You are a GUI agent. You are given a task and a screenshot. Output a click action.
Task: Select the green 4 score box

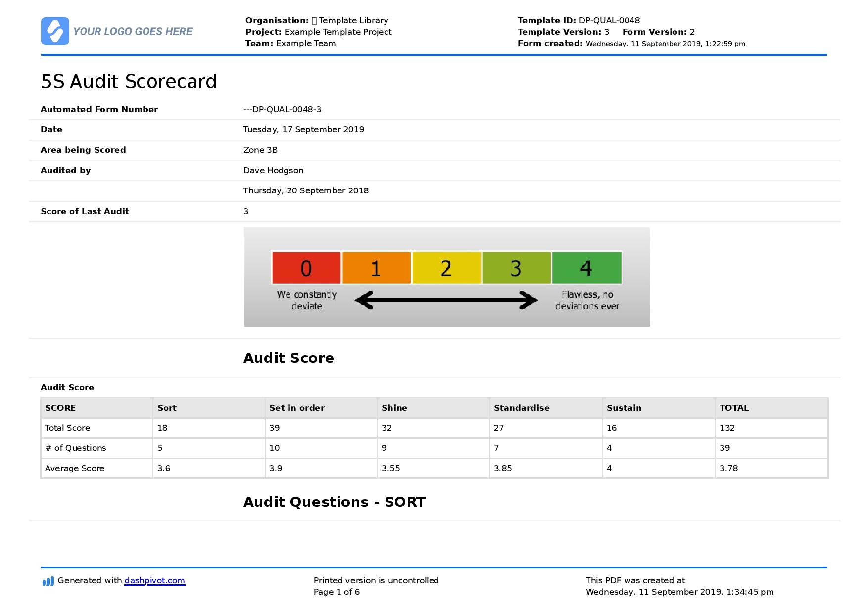point(586,268)
